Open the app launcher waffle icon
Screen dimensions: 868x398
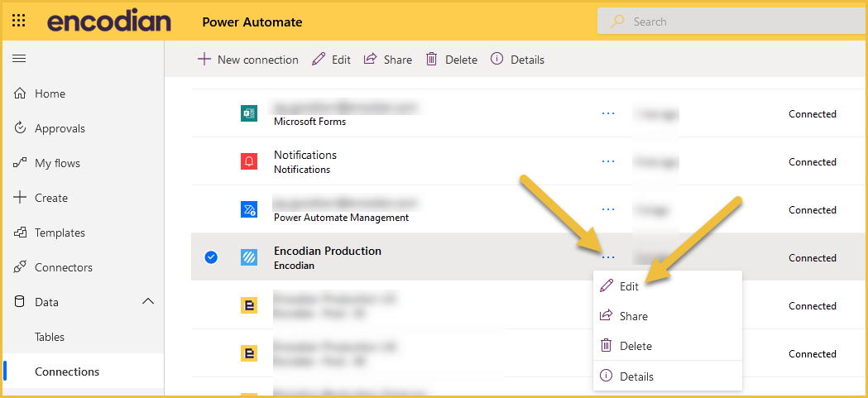coord(19,22)
